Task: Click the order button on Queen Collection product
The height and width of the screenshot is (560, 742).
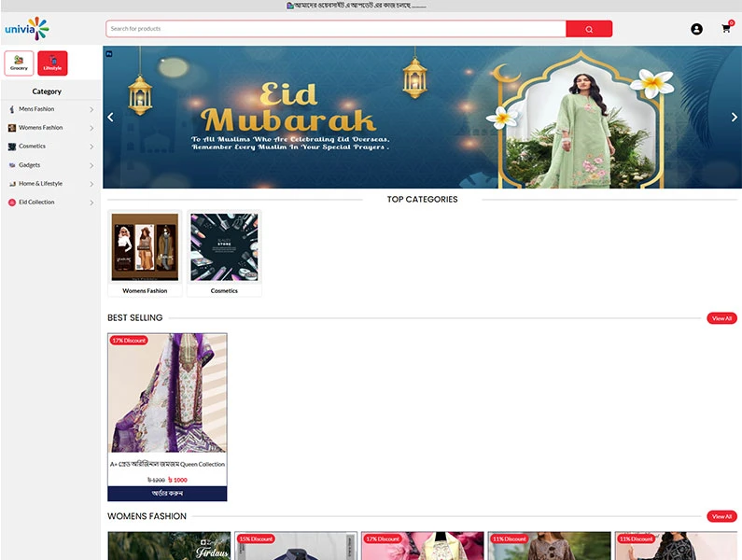Action: [x=167, y=493]
